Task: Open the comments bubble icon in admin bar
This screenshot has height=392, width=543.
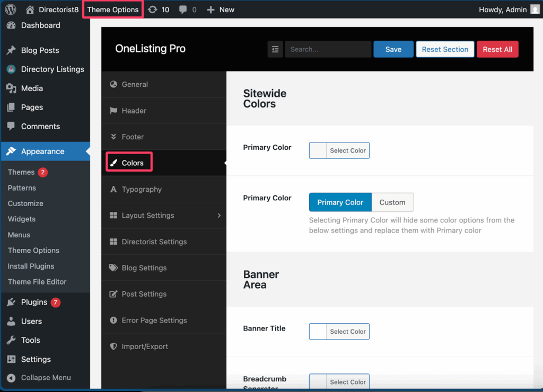Action: [183, 10]
